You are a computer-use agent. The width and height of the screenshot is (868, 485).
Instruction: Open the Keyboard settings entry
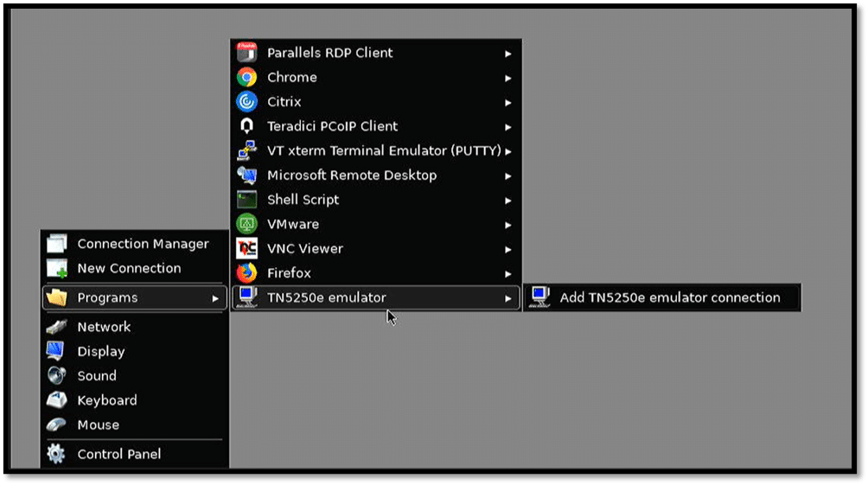click(135, 399)
